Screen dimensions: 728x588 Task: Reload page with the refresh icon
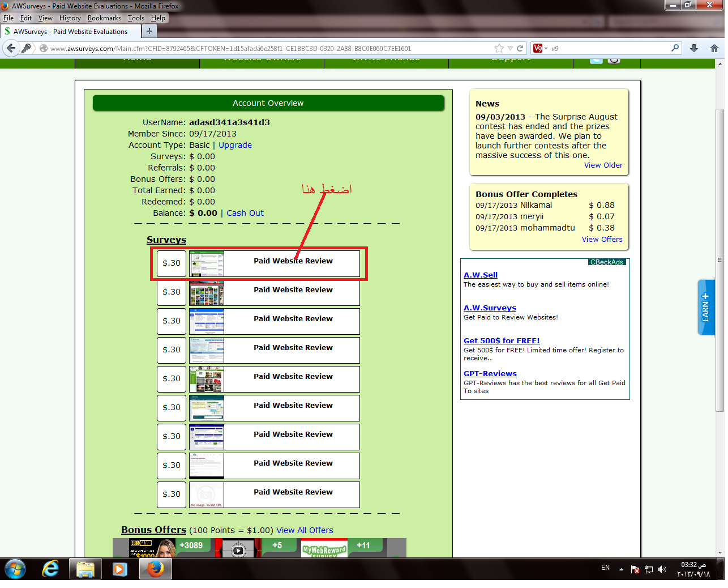pyautogui.click(x=520, y=48)
